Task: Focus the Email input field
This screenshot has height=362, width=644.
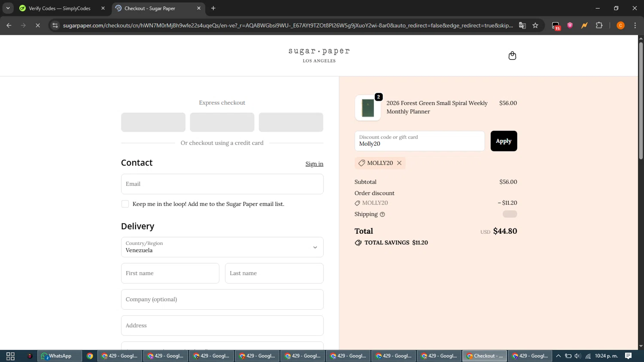Action: coord(222,184)
